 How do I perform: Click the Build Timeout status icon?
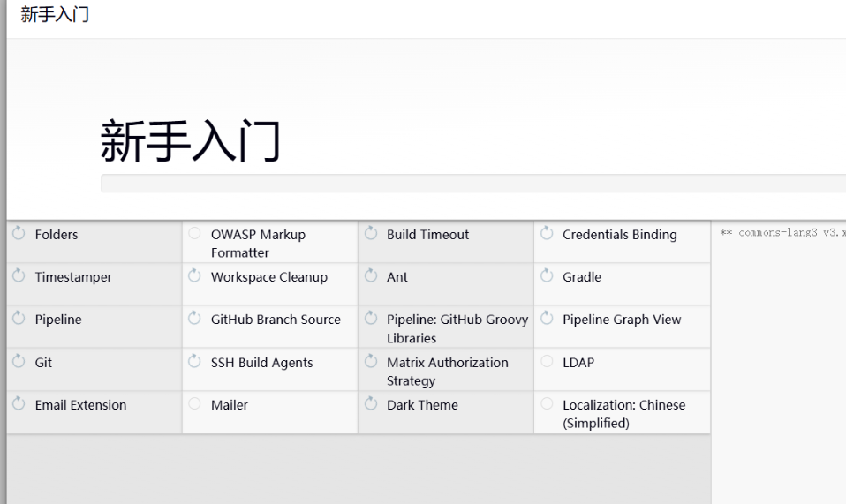[x=371, y=233]
